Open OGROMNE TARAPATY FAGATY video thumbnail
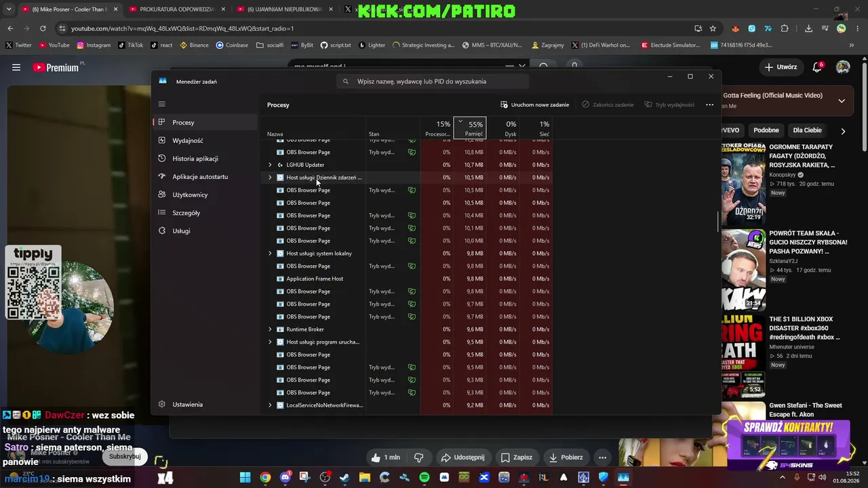The width and height of the screenshot is (868, 488). tap(743, 182)
